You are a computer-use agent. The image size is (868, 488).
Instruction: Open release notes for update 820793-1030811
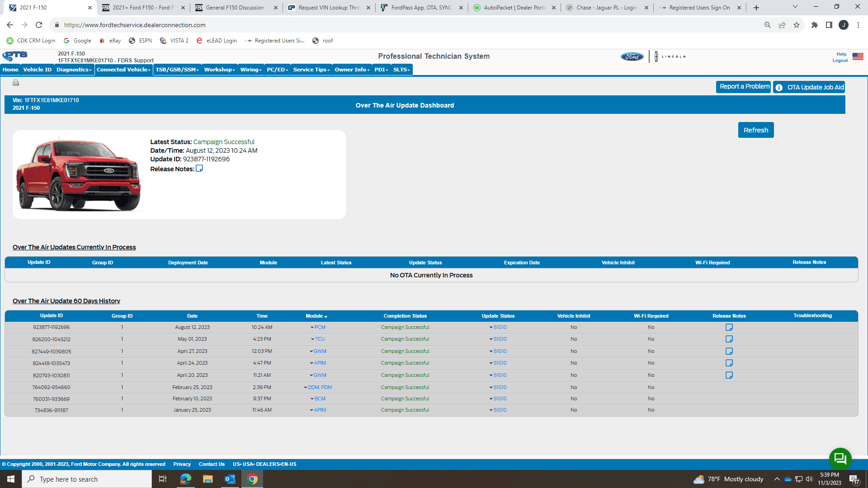click(729, 375)
